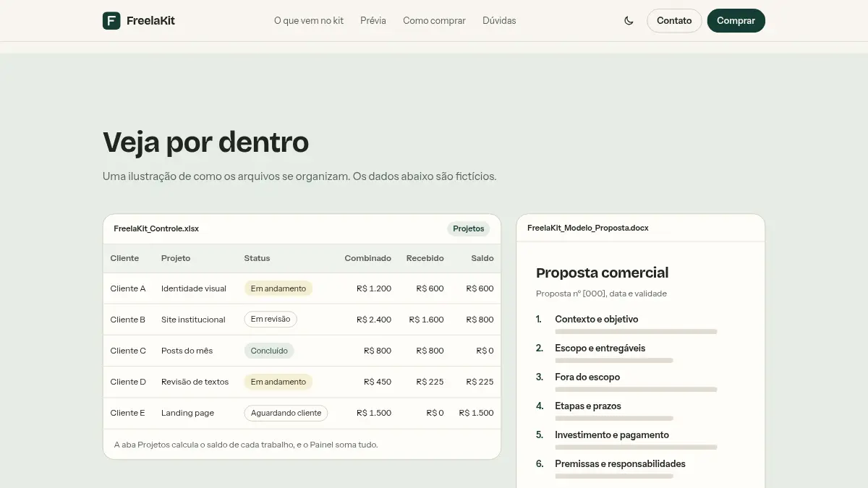Screen dimensions: 868x488
Task: Click the Status column header
Action: click(257, 258)
